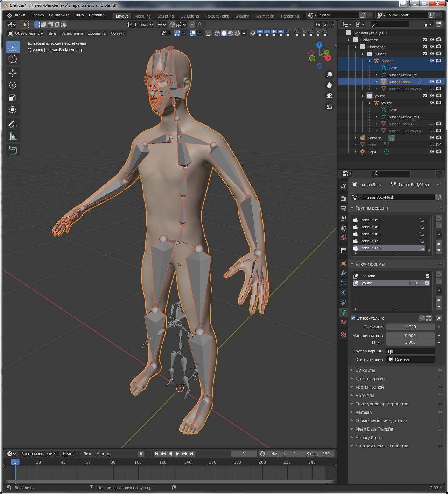The height and width of the screenshot is (494, 448).
Task: Switch to the UV Editing workspace tab
Action: tap(190, 16)
